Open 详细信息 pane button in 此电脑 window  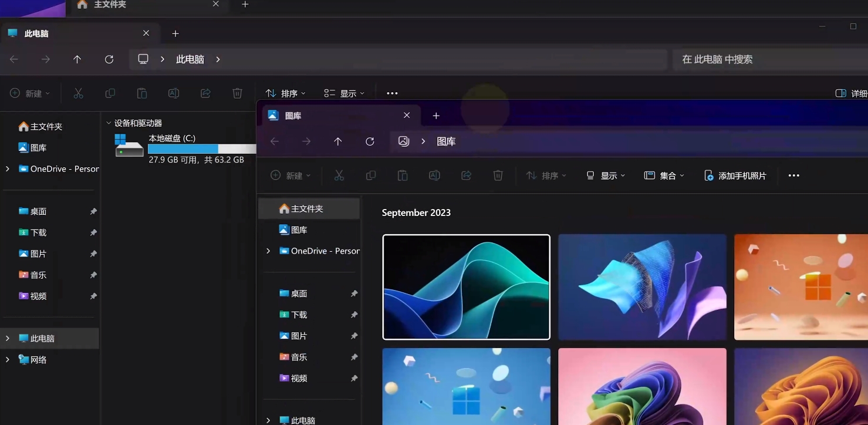pyautogui.click(x=851, y=93)
